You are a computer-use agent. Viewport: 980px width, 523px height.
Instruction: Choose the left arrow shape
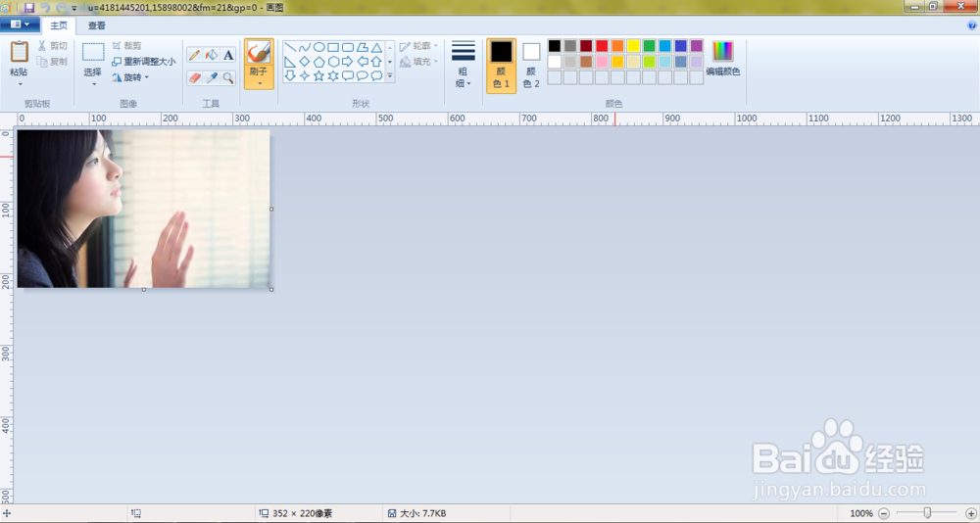(362, 62)
